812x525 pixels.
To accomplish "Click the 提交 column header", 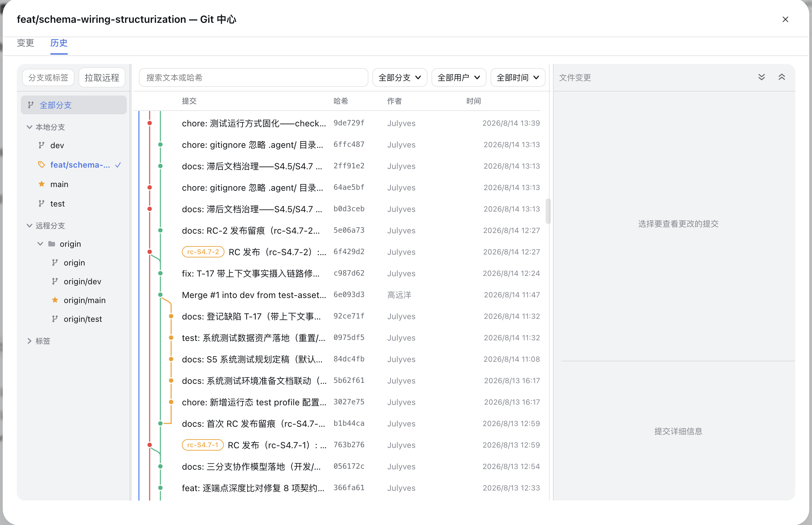I will 189,101.
